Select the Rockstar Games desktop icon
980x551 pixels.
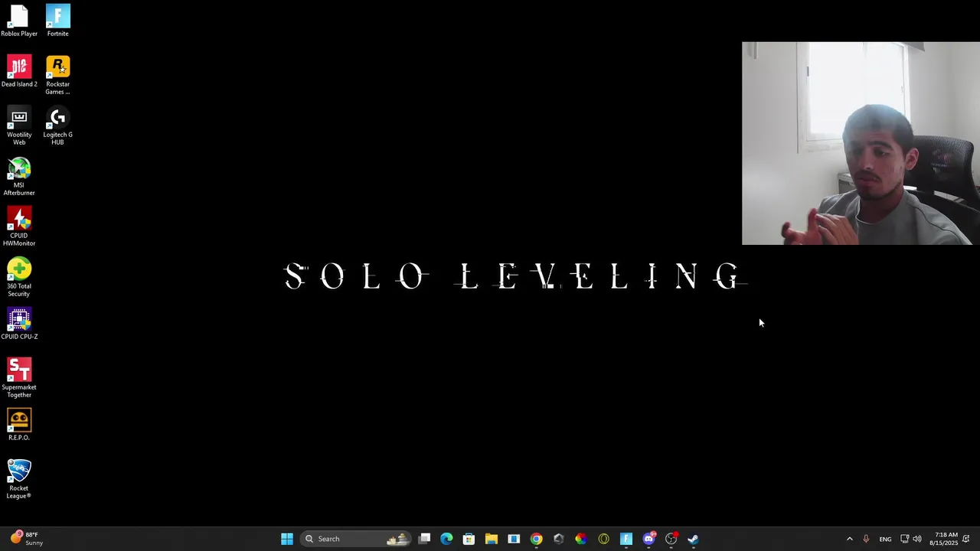click(x=57, y=75)
